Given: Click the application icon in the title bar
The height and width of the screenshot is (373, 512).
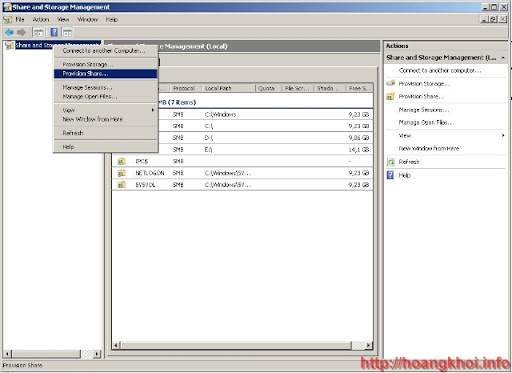Looking at the screenshot, I should (x=7, y=7).
